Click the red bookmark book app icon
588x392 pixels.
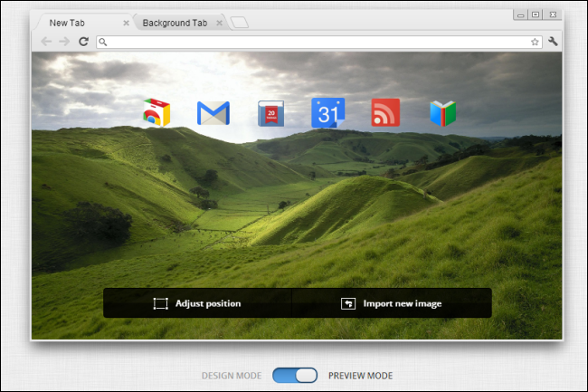pyautogui.click(x=271, y=113)
